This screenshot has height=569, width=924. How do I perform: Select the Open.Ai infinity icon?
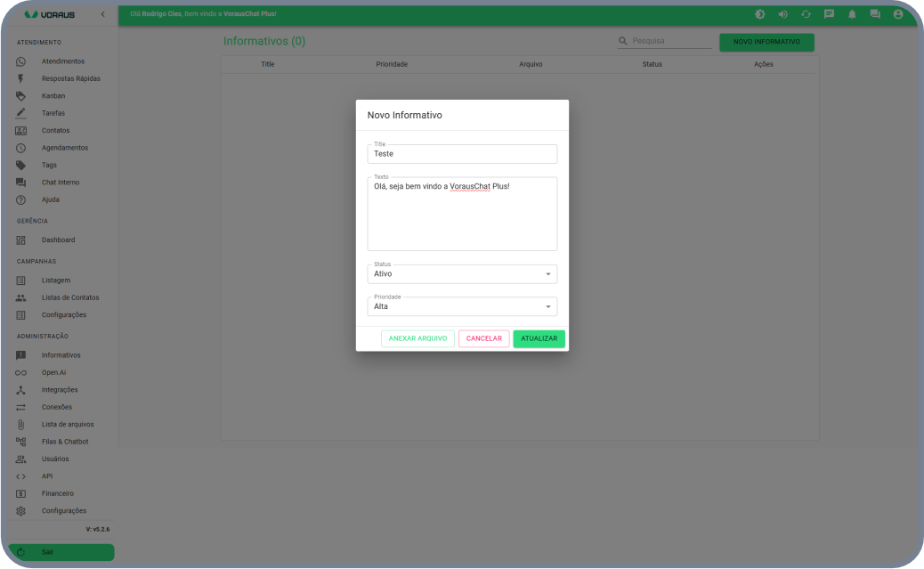tap(21, 372)
